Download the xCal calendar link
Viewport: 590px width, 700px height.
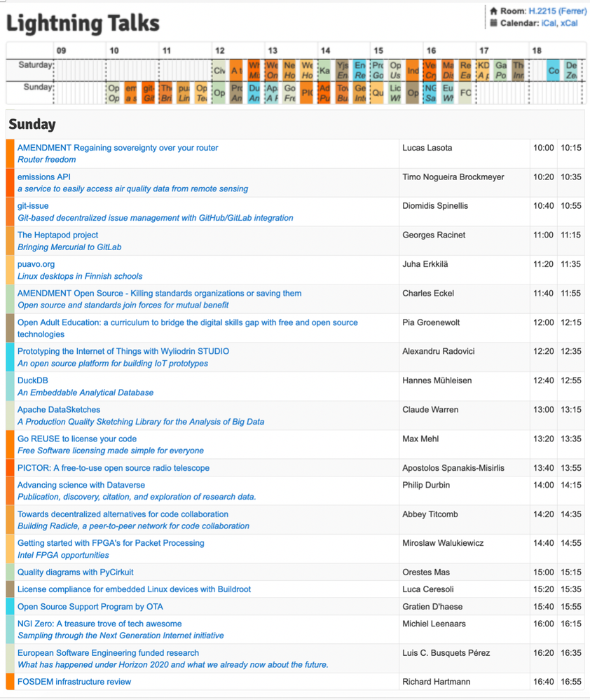tap(569, 23)
